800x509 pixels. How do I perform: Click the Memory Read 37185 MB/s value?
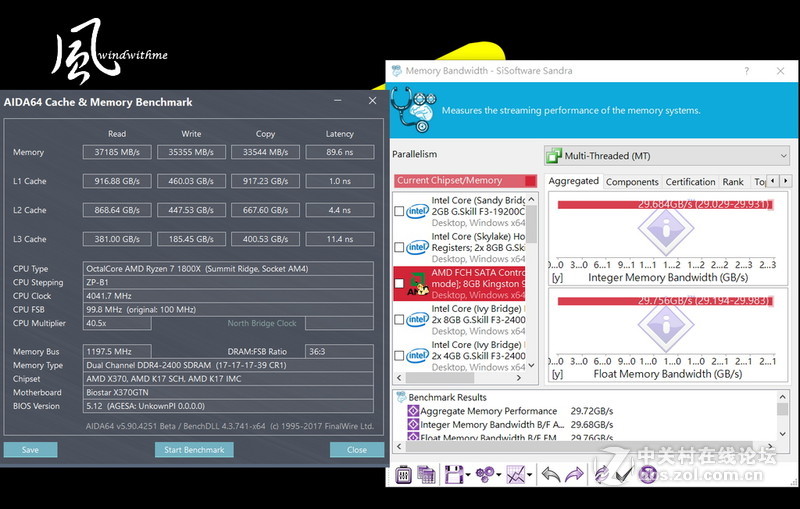point(117,152)
